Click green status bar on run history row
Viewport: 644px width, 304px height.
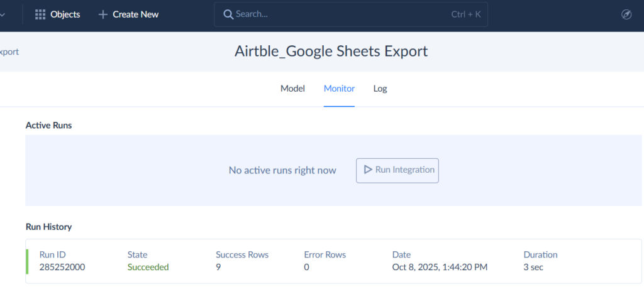click(x=27, y=261)
